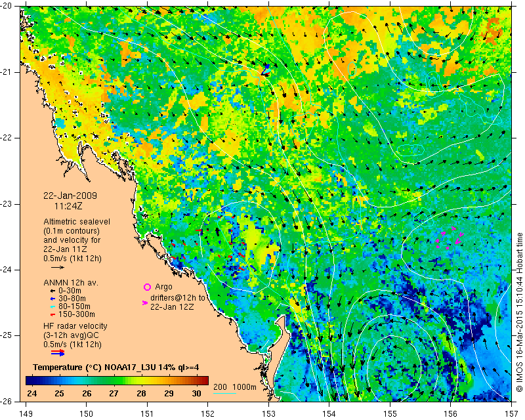Click the cyan 80-150m ANMN arrow symbol
Viewport: 525px width, 420px height.
click(52, 306)
